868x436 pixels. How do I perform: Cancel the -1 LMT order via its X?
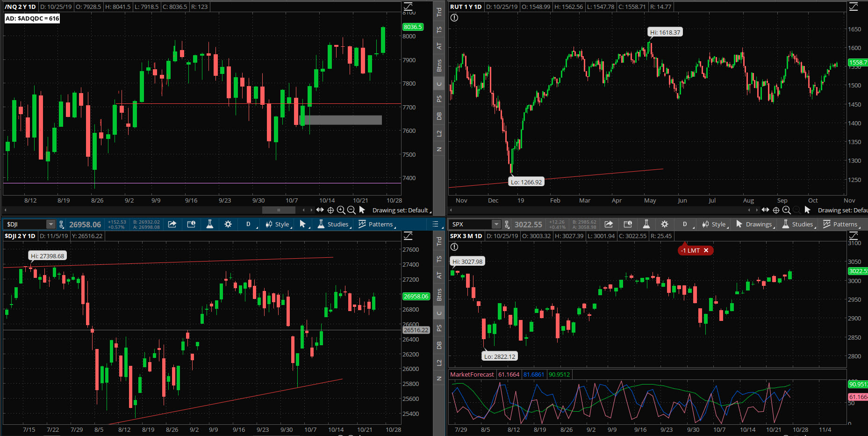pyautogui.click(x=706, y=250)
